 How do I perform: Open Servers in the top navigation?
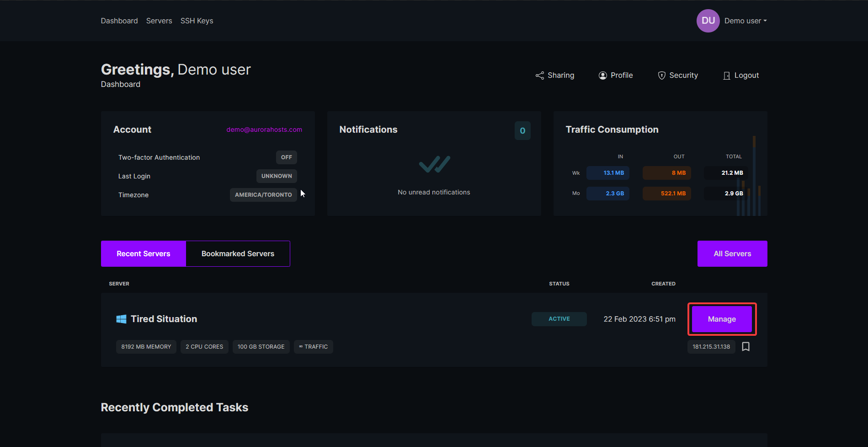coord(159,21)
